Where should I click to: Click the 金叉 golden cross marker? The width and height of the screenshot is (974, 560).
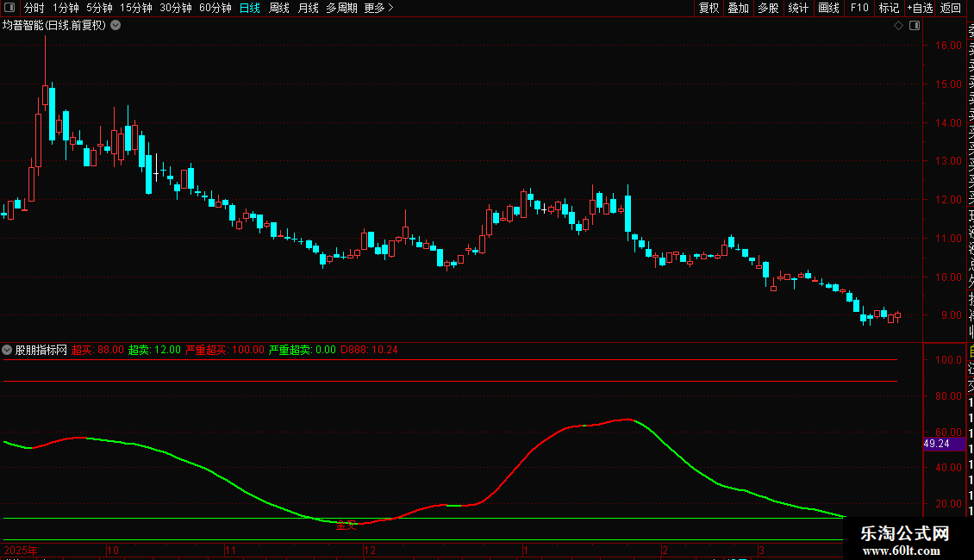[x=346, y=526]
